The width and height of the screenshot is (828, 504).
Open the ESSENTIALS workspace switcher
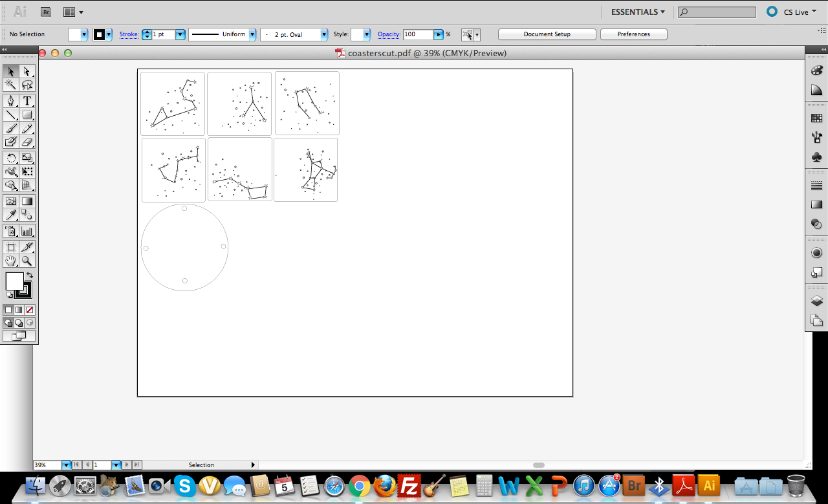point(638,12)
